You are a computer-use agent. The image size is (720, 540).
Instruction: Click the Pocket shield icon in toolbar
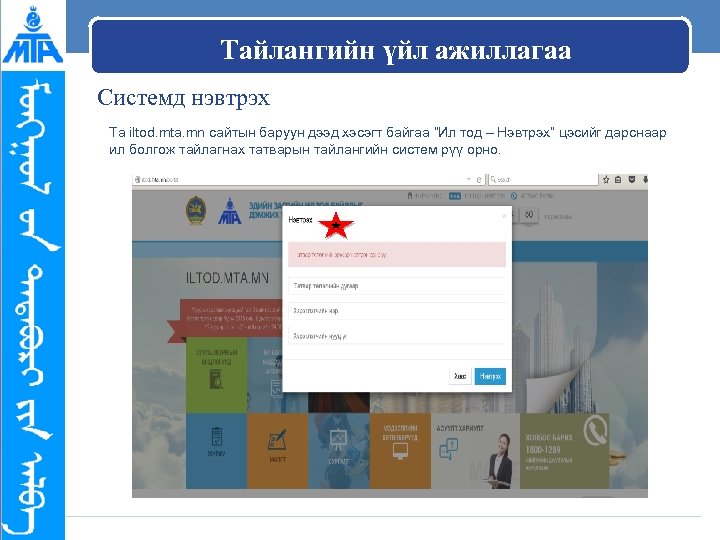[x=632, y=180]
